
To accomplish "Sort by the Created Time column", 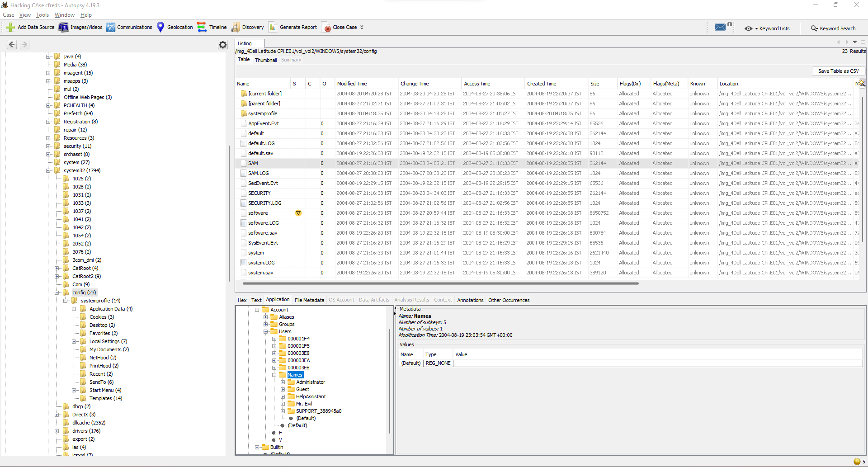I will point(556,84).
